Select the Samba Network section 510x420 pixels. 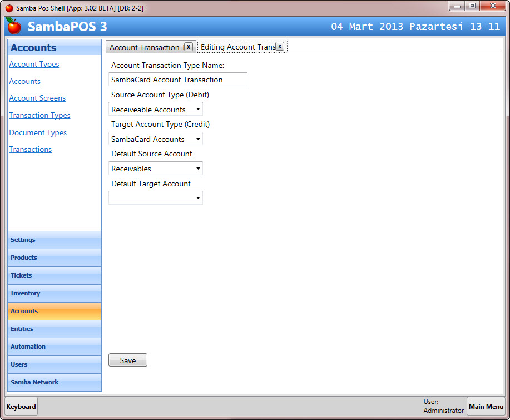(55, 383)
